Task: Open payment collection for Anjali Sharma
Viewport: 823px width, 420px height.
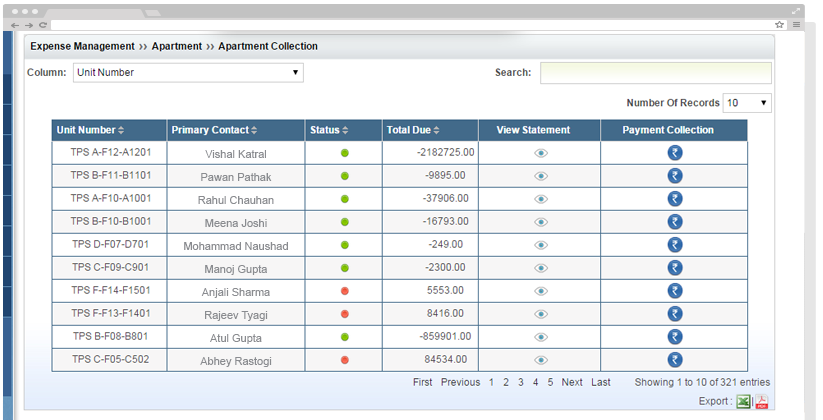Action: (674, 291)
